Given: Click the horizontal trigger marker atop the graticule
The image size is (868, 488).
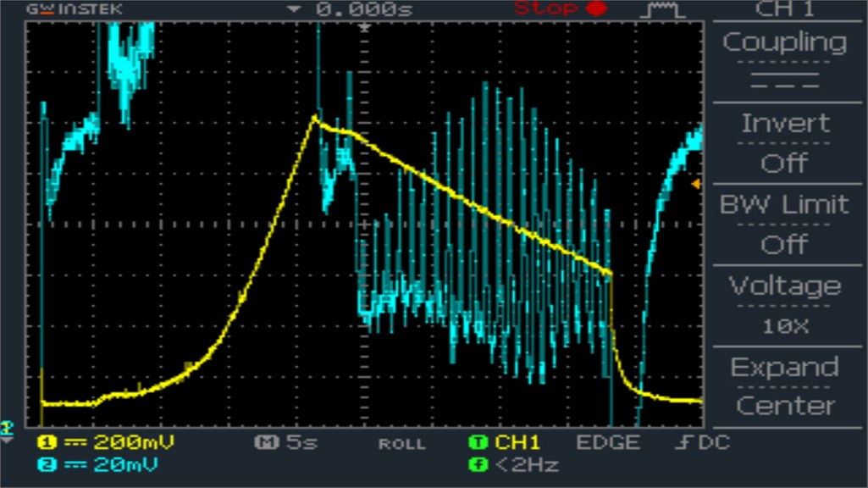Looking at the screenshot, I should [x=364, y=27].
